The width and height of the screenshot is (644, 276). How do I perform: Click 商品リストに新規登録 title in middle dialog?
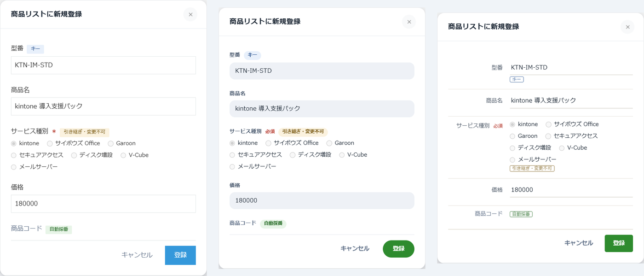(265, 22)
